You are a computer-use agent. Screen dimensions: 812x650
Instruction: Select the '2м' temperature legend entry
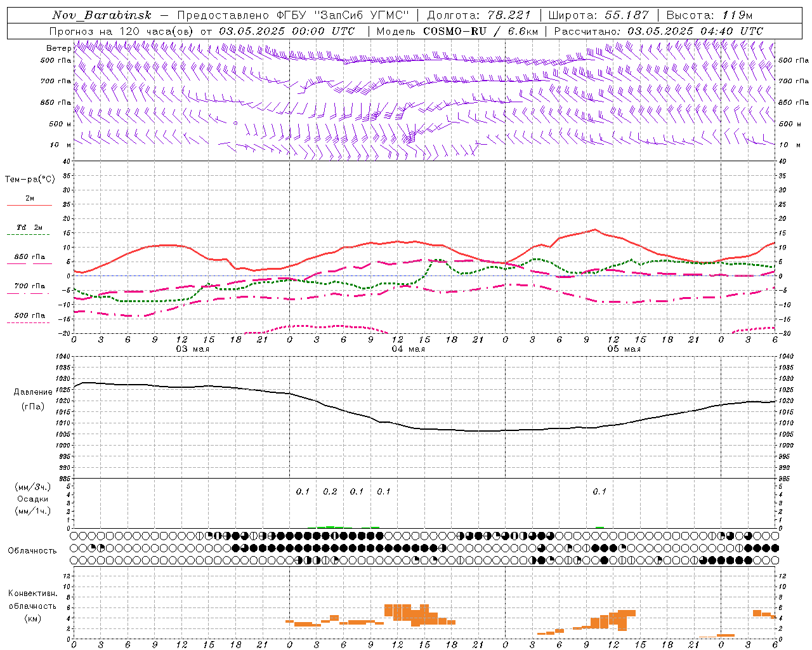[30, 199]
